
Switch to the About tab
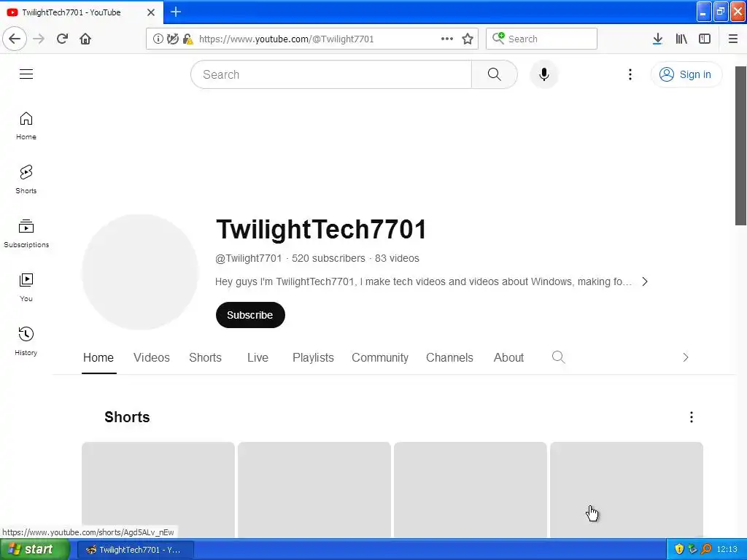(x=508, y=357)
